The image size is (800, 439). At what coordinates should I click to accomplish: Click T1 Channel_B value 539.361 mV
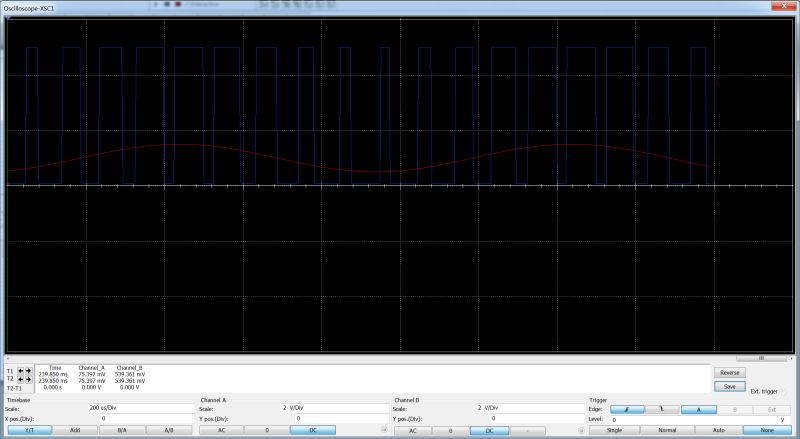[130, 374]
